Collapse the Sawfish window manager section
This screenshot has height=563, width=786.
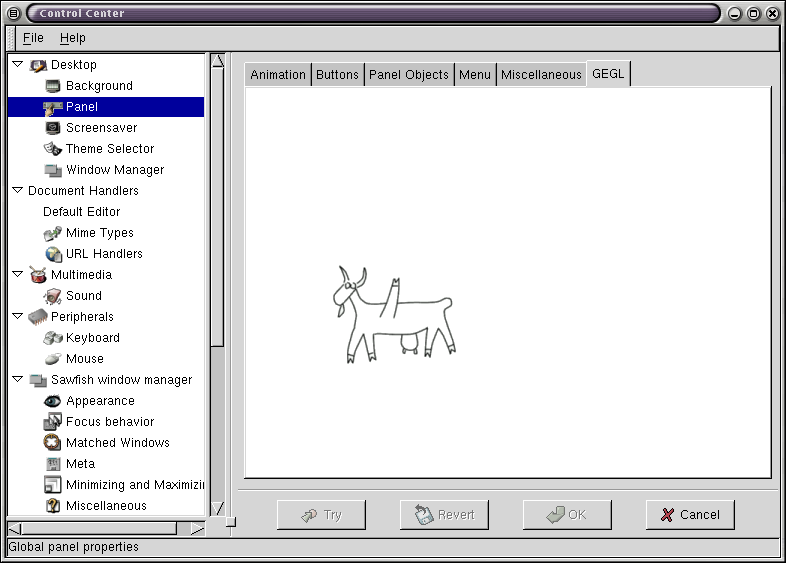18,379
